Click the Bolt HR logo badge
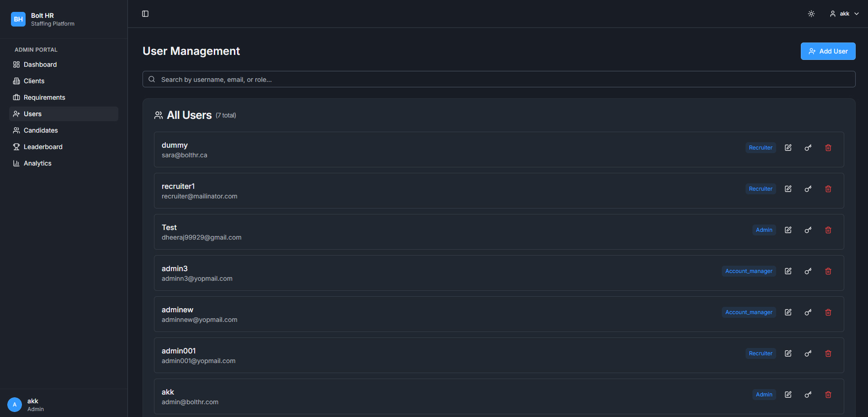The image size is (868, 417). pos(18,19)
